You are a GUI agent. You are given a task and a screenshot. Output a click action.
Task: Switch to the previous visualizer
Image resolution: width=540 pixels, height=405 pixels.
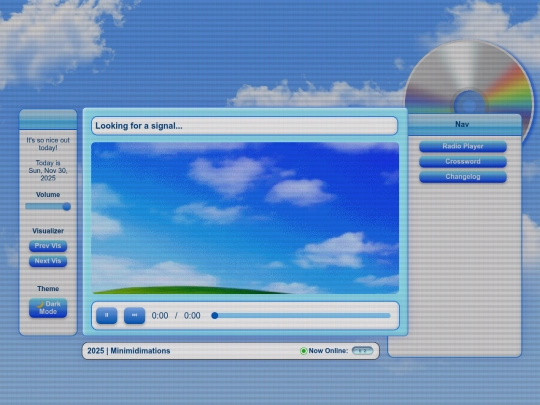48,246
